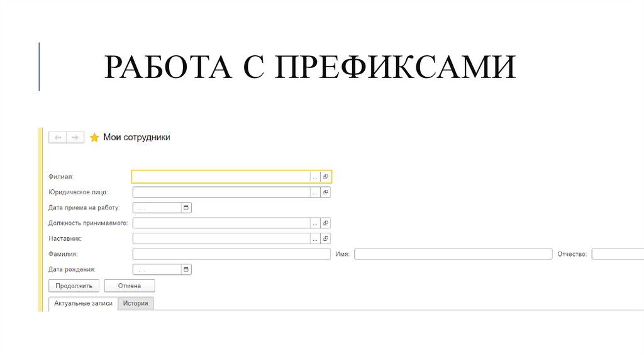644x361 pixels.
Task: Open calendar for Дата приема на работу
Action: click(x=186, y=208)
